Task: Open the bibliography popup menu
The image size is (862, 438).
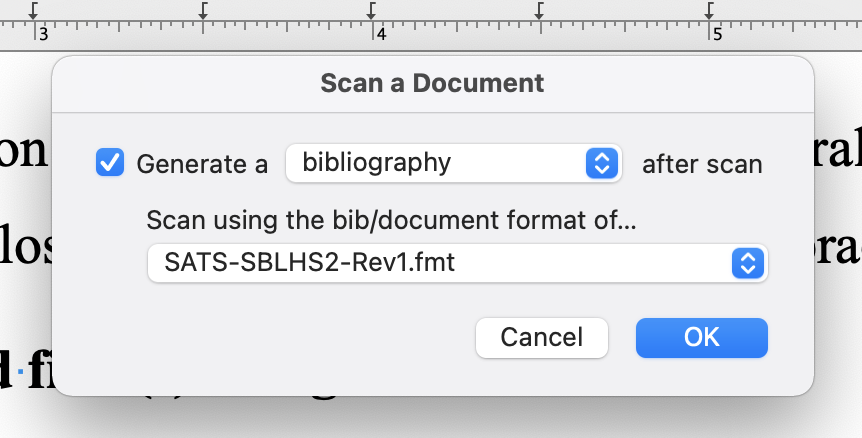Action: coord(454,163)
